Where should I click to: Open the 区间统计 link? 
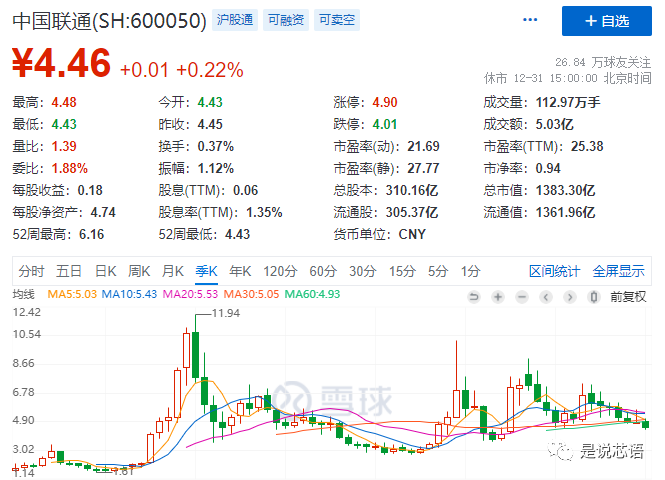click(x=555, y=271)
